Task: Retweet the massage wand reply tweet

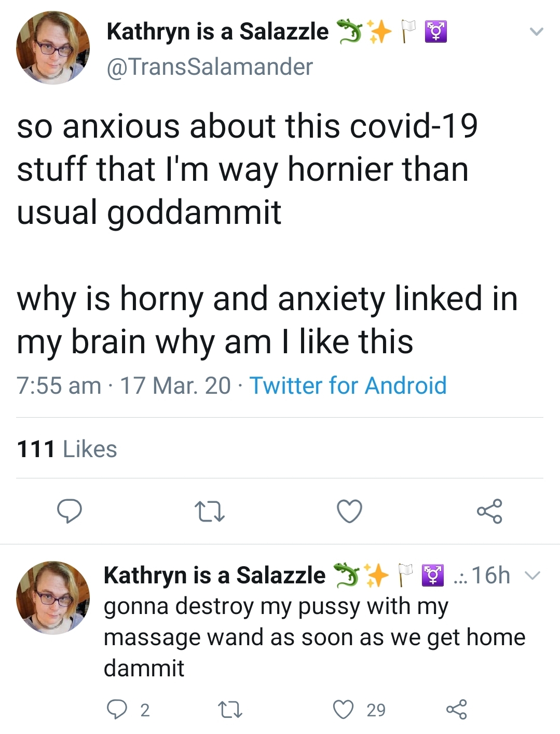Action: pyautogui.click(x=230, y=710)
